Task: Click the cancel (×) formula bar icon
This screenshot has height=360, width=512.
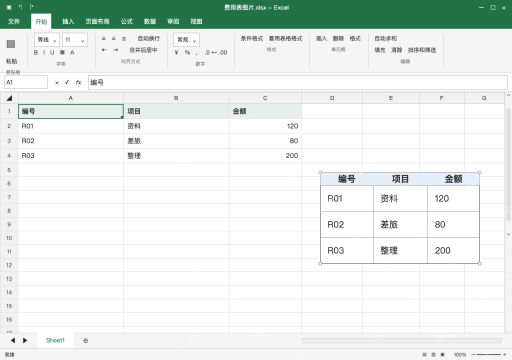Action: [x=57, y=82]
